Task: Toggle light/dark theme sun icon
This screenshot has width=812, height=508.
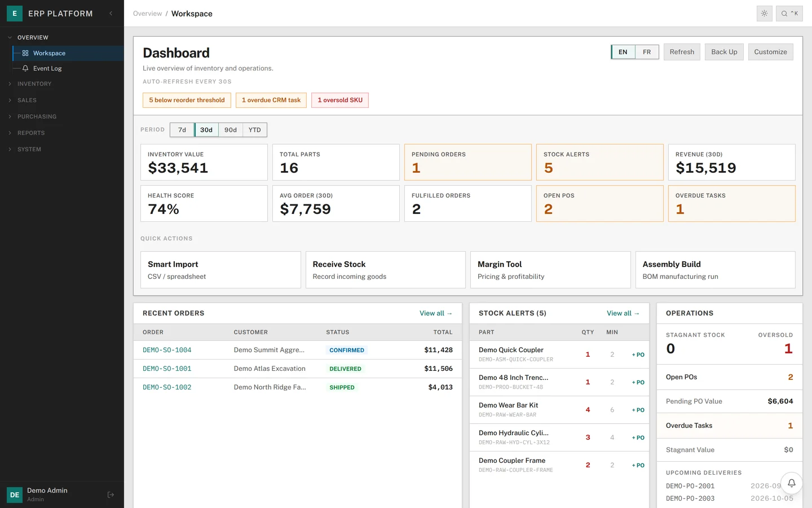Action: coord(764,14)
